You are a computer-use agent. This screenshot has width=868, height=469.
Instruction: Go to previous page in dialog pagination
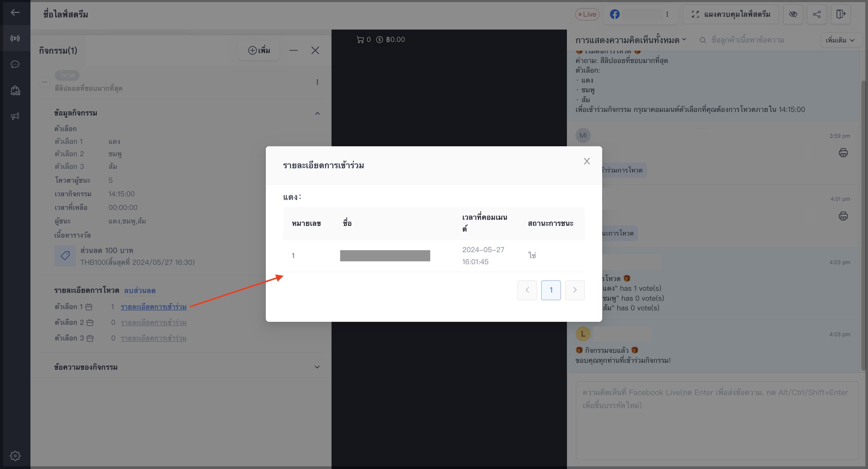tap(527, 290)
